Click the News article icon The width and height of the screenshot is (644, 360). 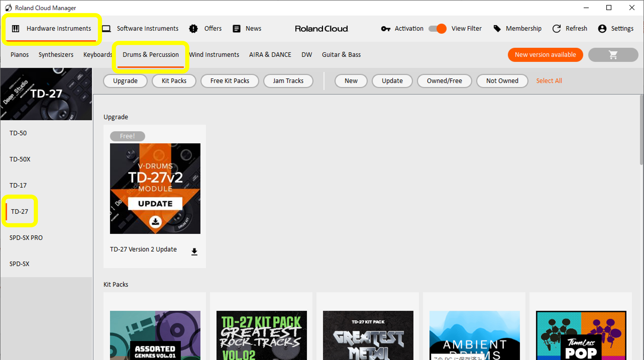(237, 29)
